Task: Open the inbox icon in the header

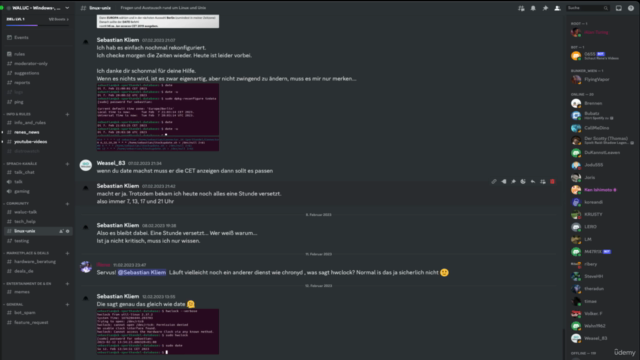Action: pos(619,8)
